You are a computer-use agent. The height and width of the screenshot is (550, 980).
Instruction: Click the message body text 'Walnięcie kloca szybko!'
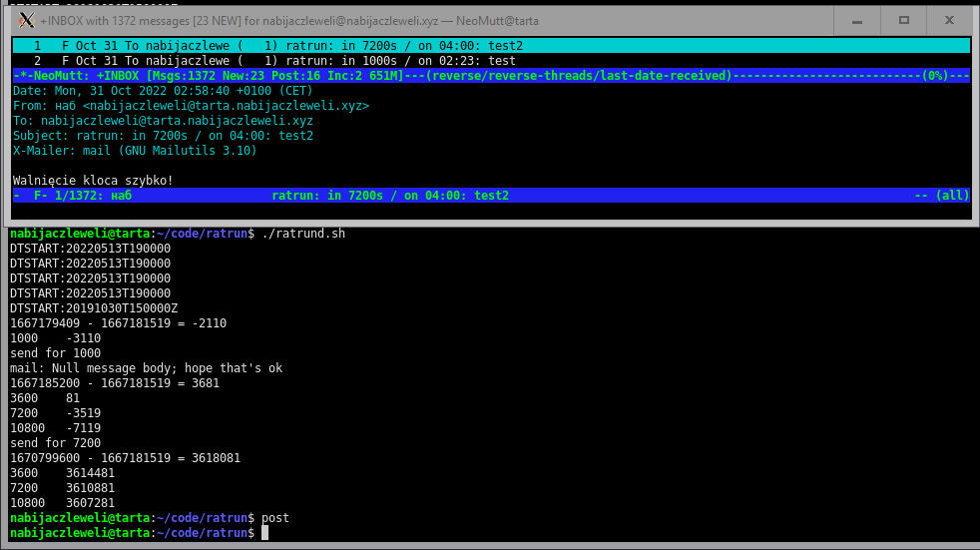(x=93, y=181)
